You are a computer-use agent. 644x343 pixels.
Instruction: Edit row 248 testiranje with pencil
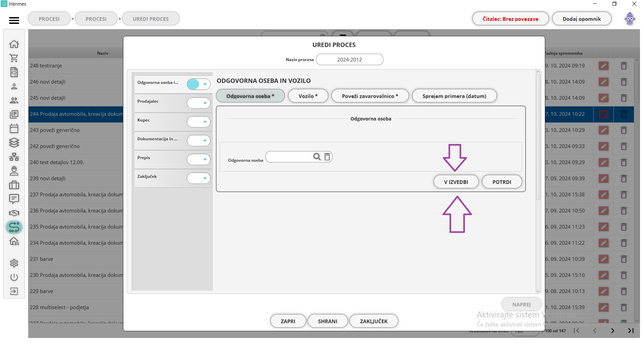[604, 66]
